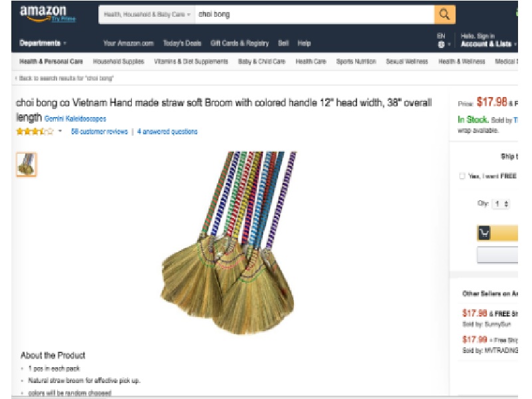Open the Amazon logo homepage
This screenshot has width=532, height=399.
pos(43,13)
